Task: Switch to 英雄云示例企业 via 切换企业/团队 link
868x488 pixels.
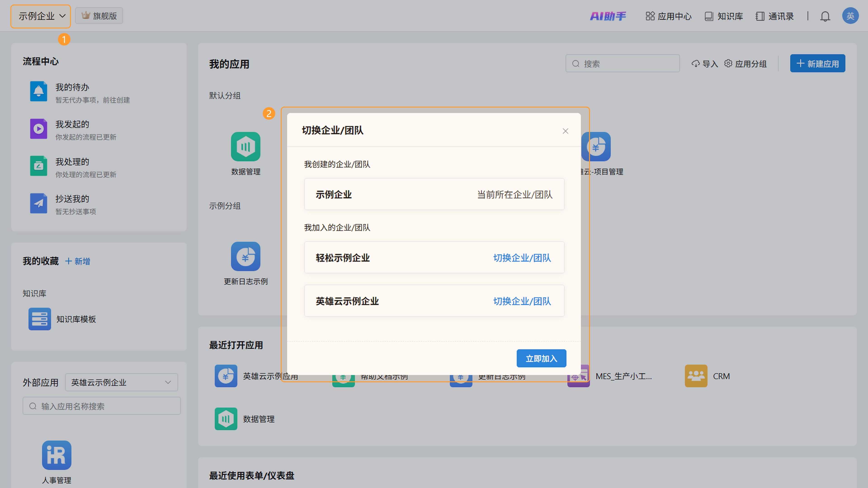Action: pos(522,301)
